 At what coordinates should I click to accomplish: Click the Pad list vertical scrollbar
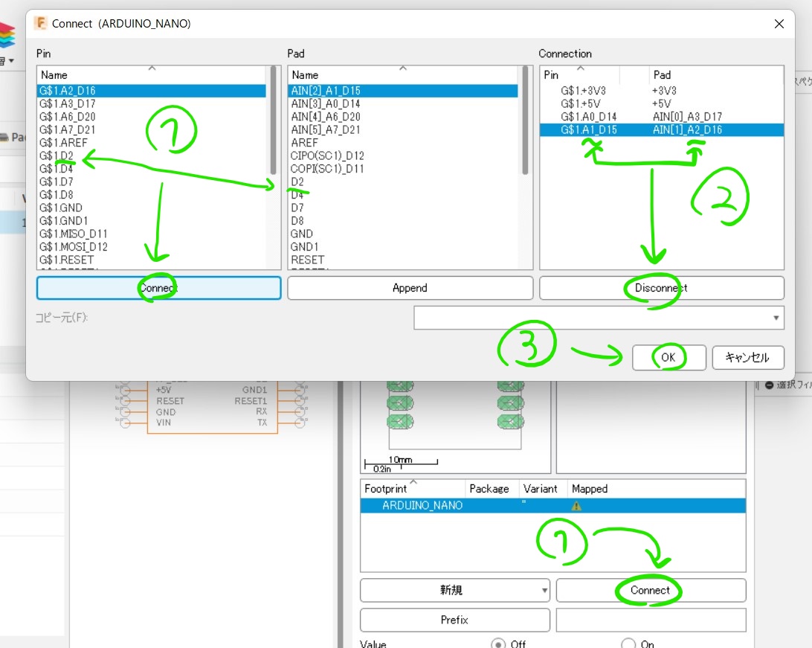tap(525, 121)
